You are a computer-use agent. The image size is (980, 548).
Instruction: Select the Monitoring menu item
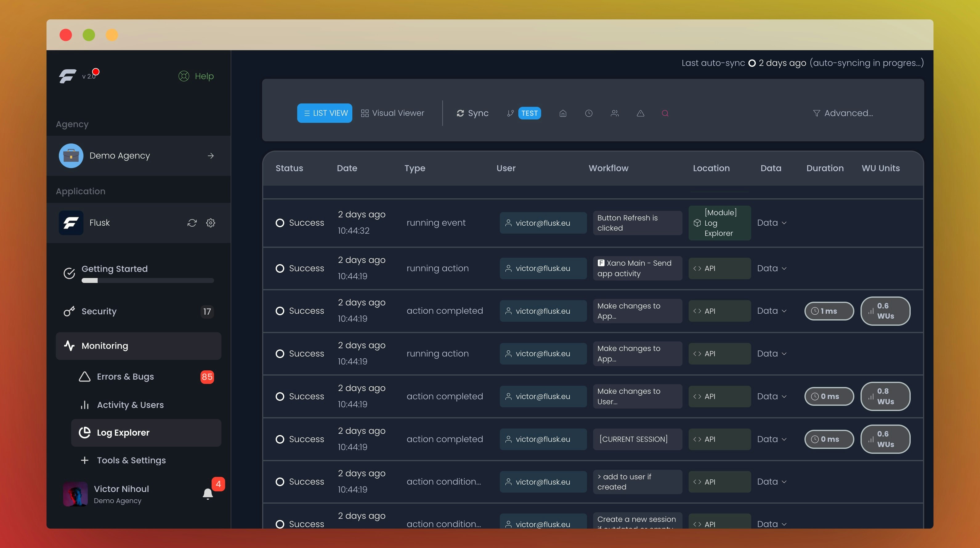coord(139,346)
